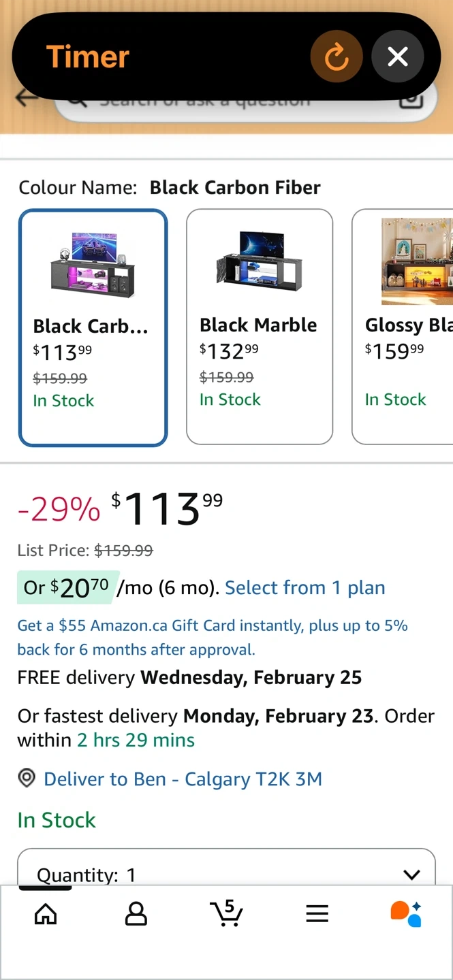453x980 pixels.
Task: Tap the Black Marble TV stand thumbnail
Action: tap(260, 261)
